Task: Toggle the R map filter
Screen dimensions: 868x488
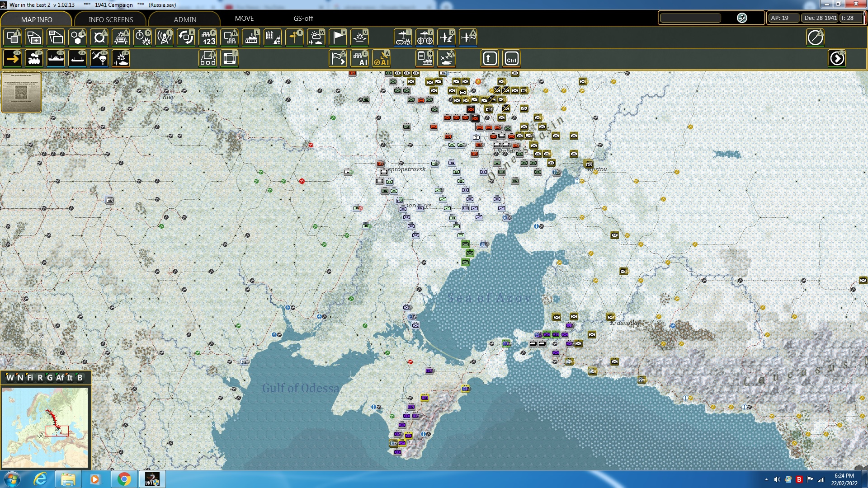Action: (40, 378)
